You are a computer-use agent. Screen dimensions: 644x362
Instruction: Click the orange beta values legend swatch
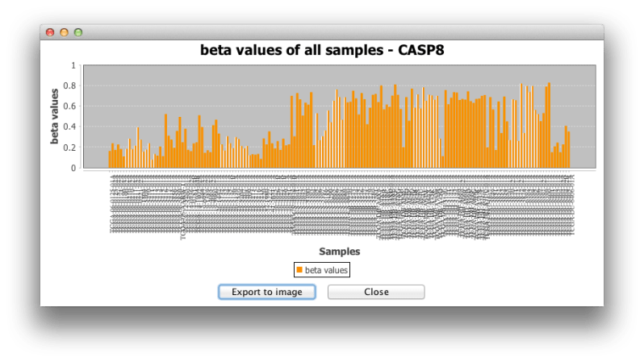299,269
